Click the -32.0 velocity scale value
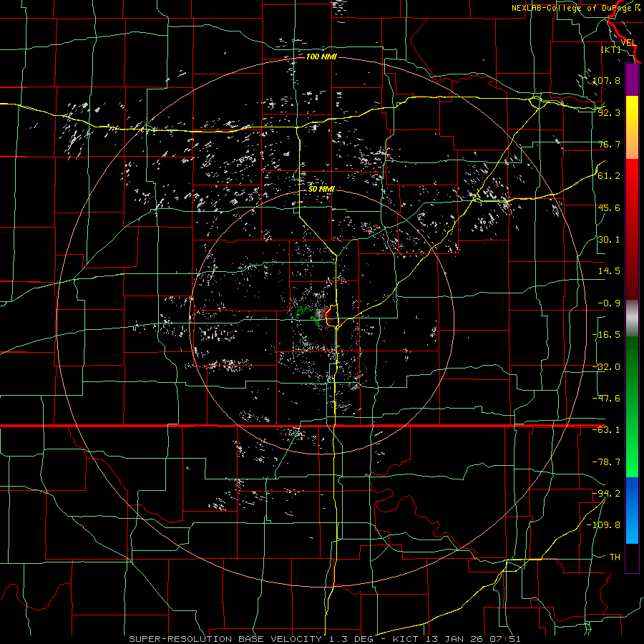644x644 pixels. (607, 367)
